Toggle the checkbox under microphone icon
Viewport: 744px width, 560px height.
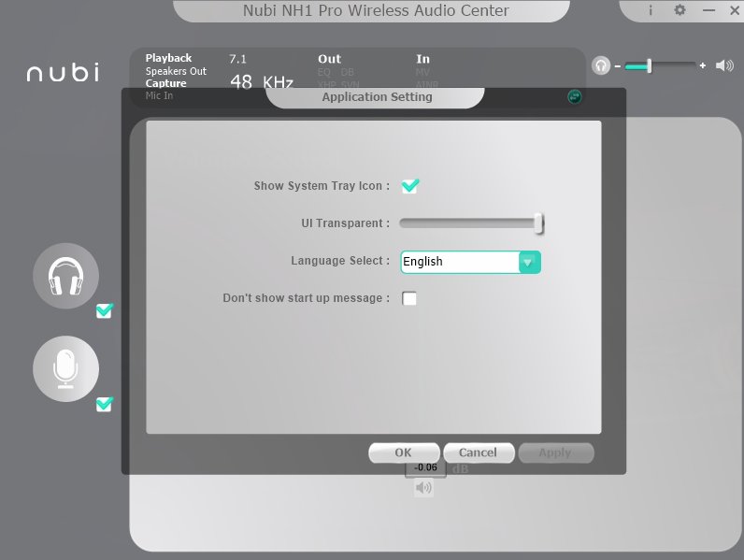click(104, 404)
